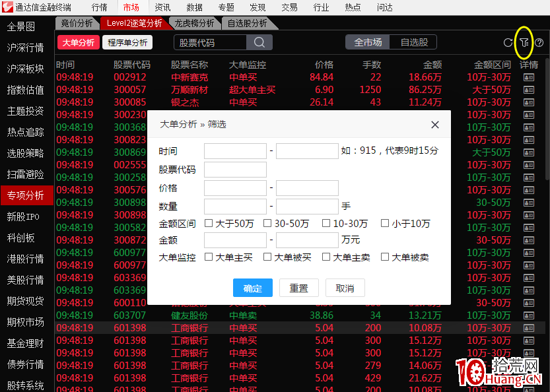Click the search magnifier icon
550x392 pixels.
pos(259,42)
